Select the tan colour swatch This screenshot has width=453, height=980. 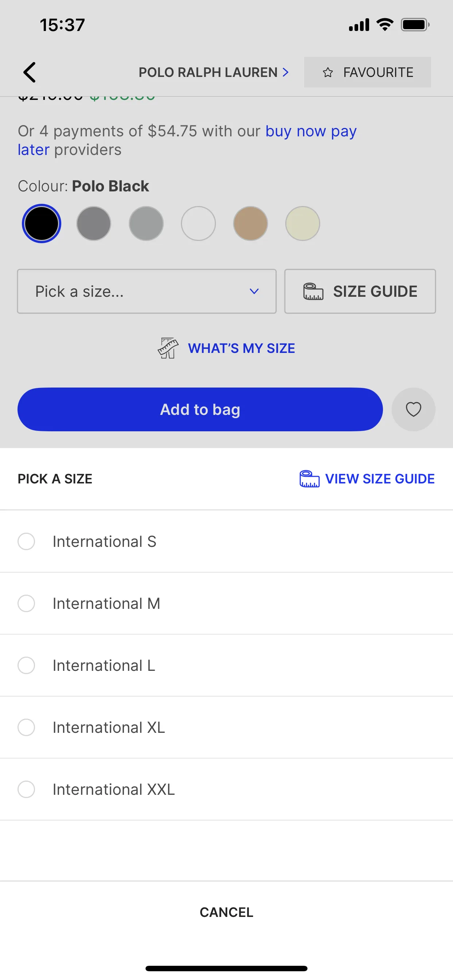251,223
